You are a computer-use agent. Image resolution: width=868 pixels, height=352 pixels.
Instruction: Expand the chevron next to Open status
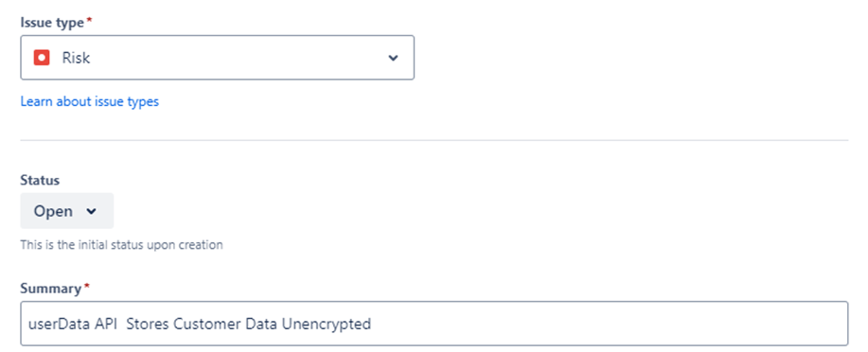click(92, 211)
